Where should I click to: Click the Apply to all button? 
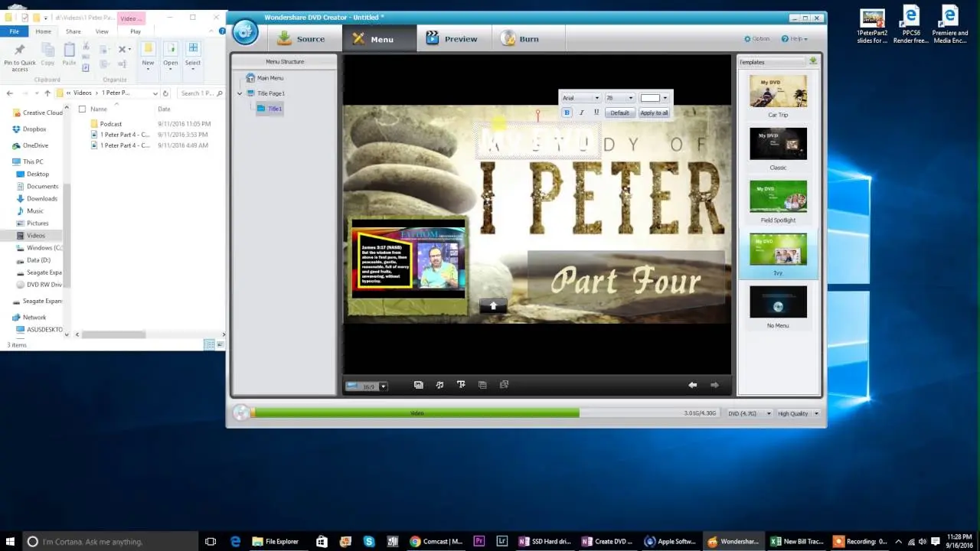[x=654, y=112]
